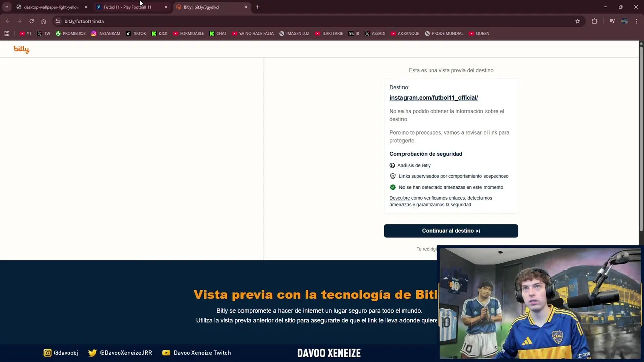
Task: Open the ARRANQUE bookmark
Action: [405, 34]
